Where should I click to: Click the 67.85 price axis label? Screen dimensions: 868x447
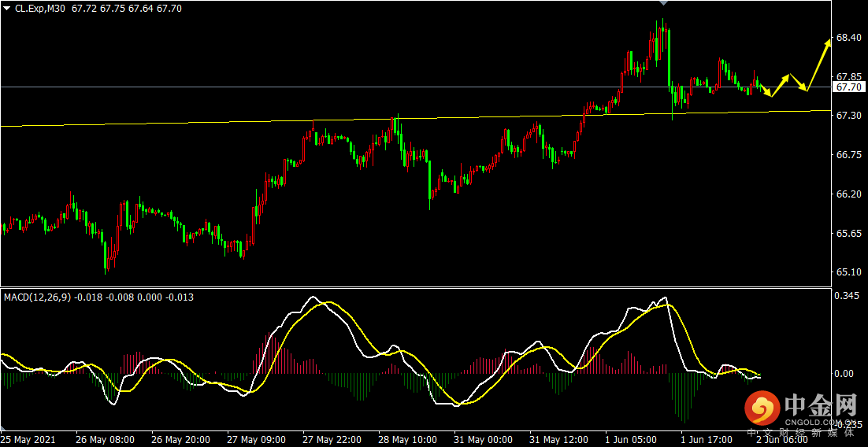[848, 76]
